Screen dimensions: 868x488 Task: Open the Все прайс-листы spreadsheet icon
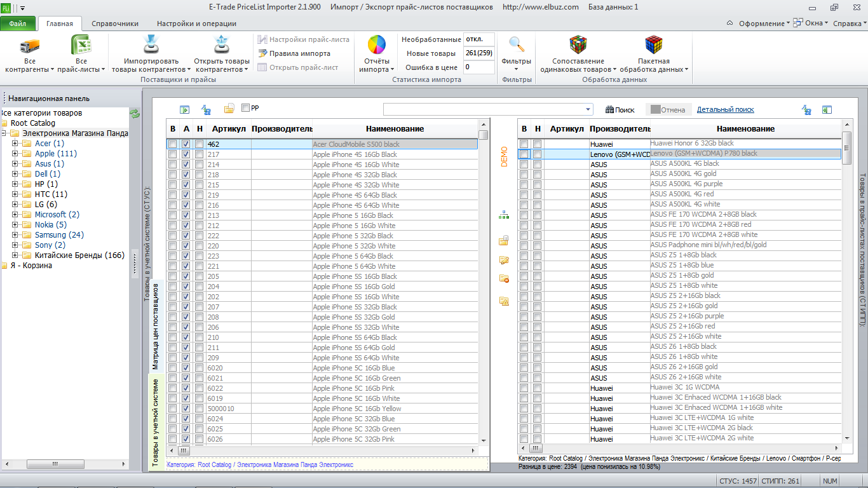[81, 46]
